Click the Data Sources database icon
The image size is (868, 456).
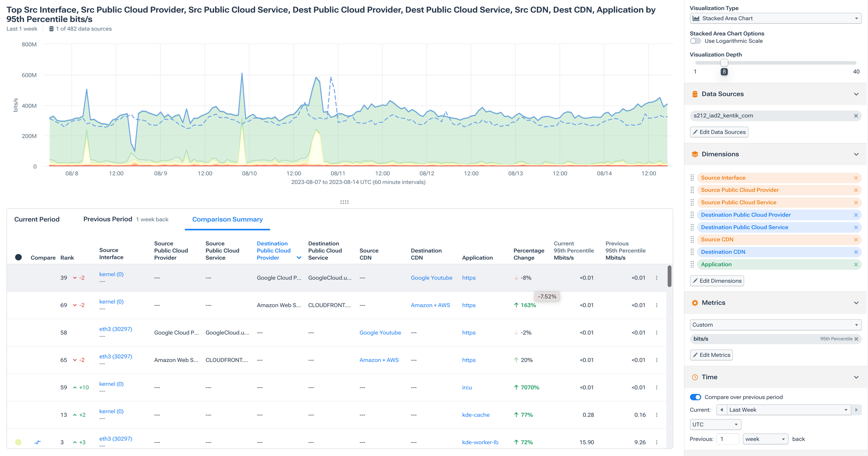click(695, 94)
